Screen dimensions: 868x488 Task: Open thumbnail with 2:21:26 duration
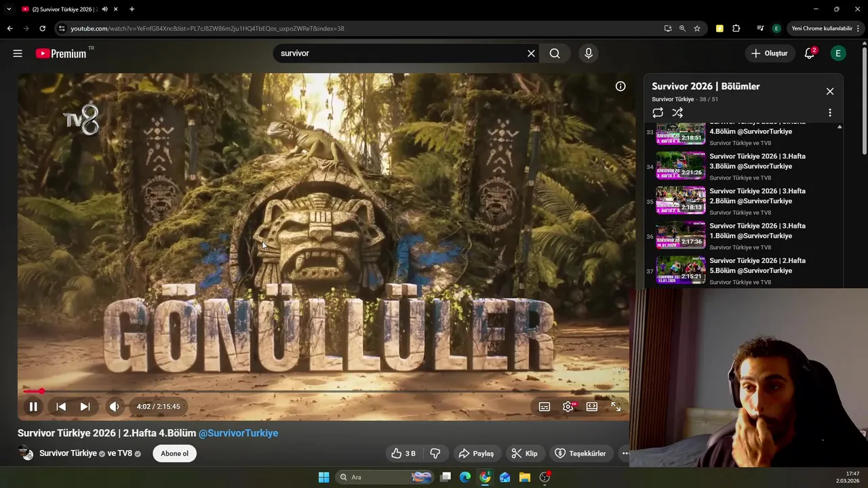pos(681,165)
